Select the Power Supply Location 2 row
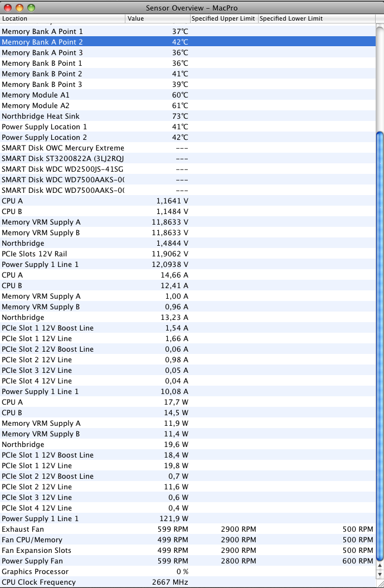Image resolution: width=384 pixels, height=588 pixels. point(187,137)
